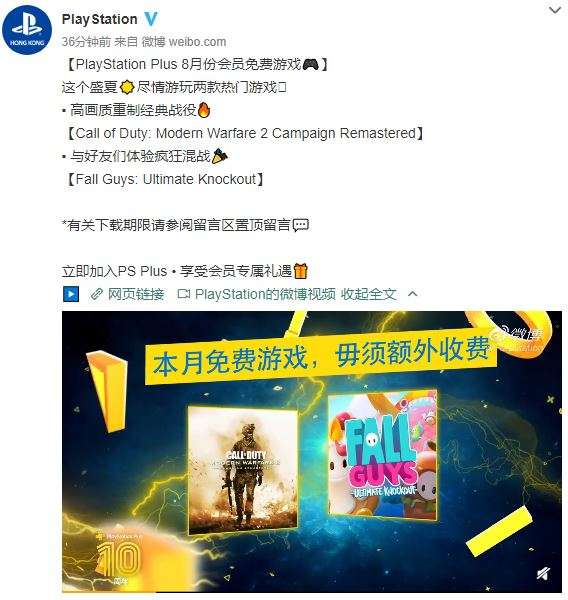
Task: Open the post options chevron menu
Action: [555, 10]
